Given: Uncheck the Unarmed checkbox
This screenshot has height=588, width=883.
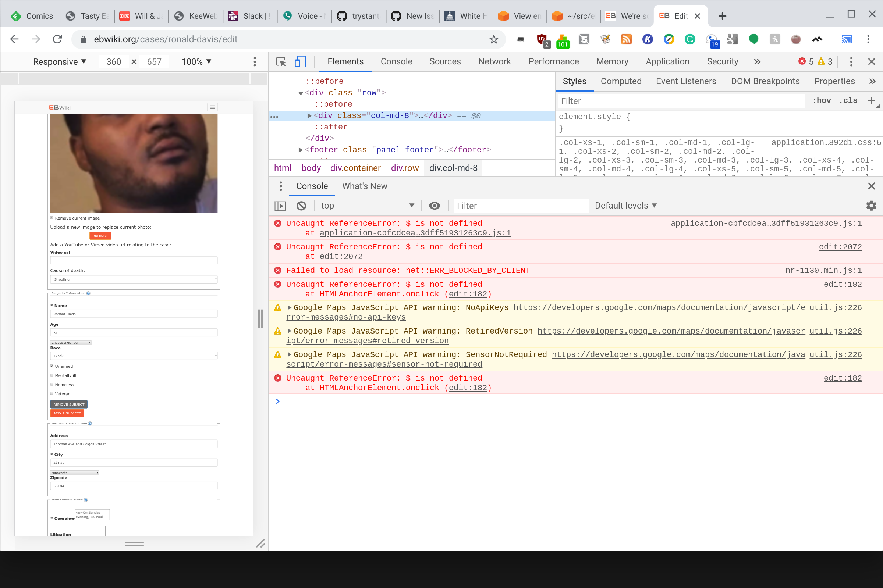Looking at the screenshot, I should (52, 366).
